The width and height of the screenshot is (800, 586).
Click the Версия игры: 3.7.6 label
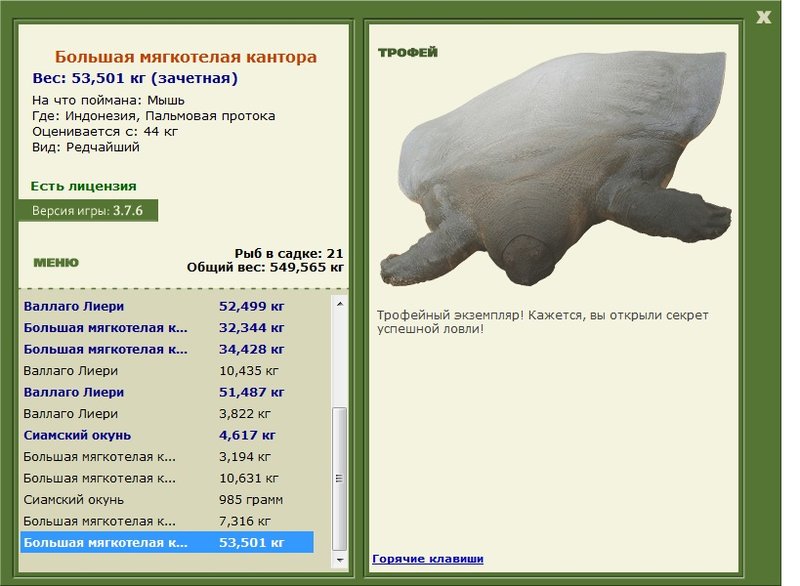click(x=88, y=211)
